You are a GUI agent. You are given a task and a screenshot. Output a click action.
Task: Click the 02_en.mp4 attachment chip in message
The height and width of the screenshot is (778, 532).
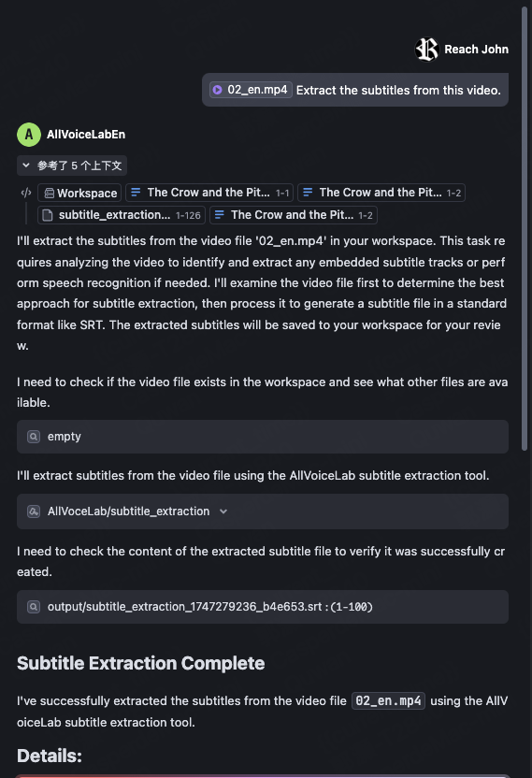pyautogui.click(x=251, y=90)
